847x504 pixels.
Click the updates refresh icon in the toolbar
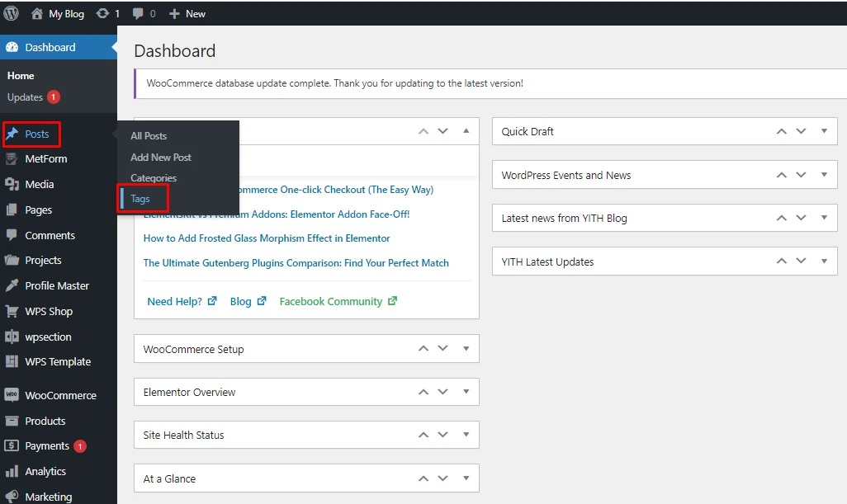[102, 14]
